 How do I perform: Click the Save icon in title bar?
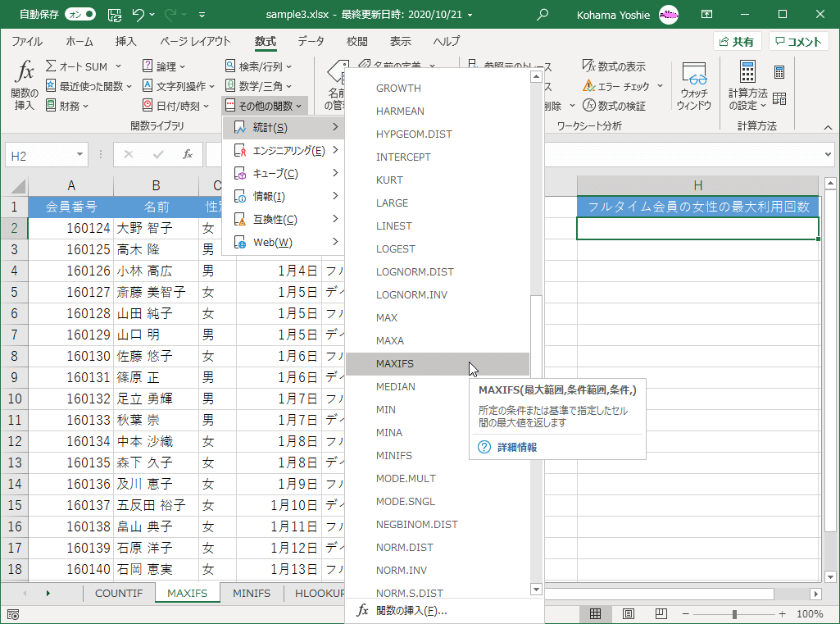(x=115, y=14)
